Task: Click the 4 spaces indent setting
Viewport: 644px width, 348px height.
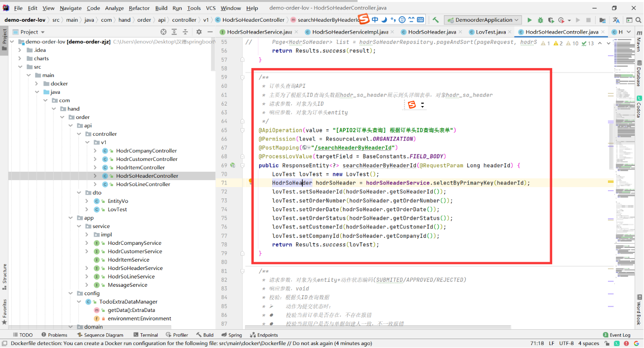Action: [x=590, y=343]
